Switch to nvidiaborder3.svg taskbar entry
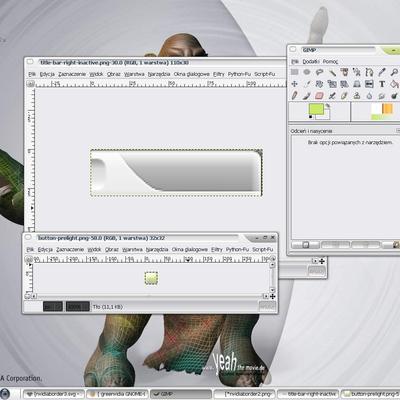 tap(53, 394)
